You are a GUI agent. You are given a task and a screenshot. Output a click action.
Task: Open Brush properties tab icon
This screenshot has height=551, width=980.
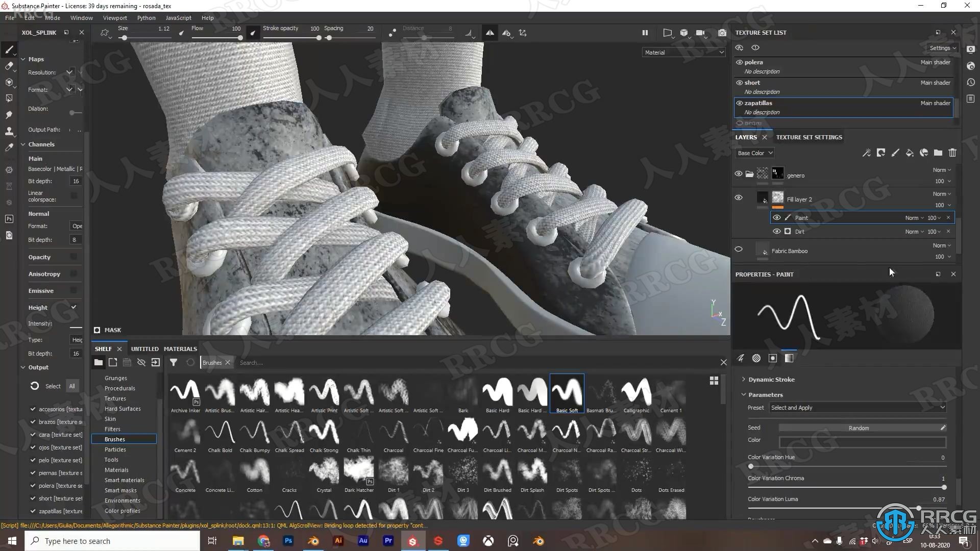(x=740, y=358)
